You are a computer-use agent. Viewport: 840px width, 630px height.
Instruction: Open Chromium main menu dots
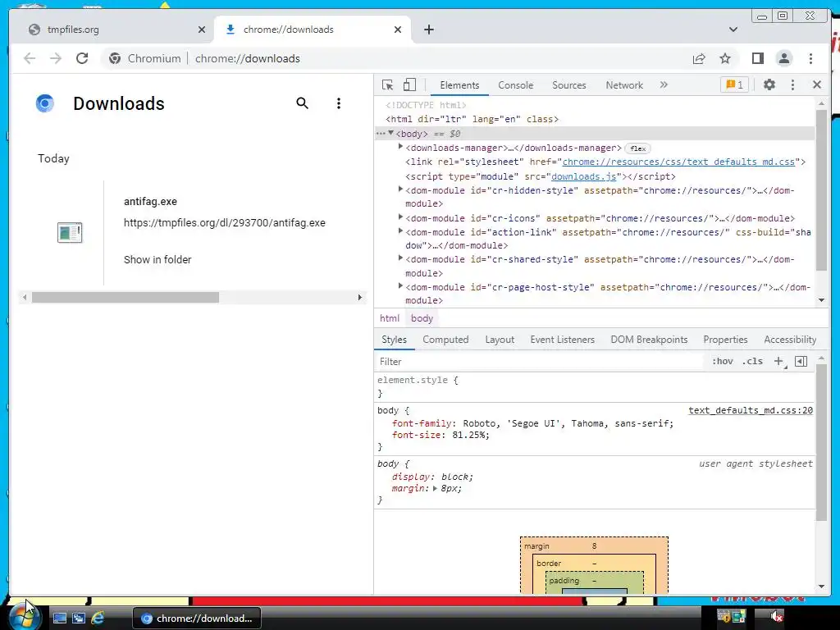coord(810,58)
